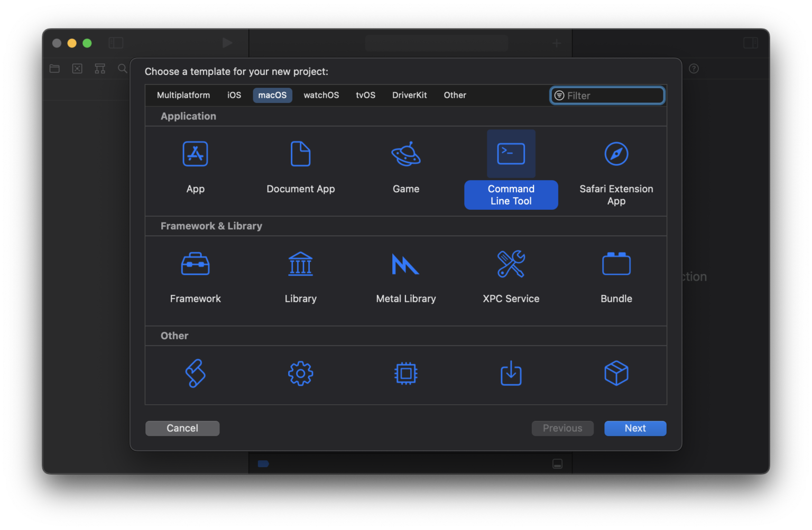Pick the Metal Library template
The width and height of the screenshot is (812, 530).
pyautogui.click(x=405, y=264)
